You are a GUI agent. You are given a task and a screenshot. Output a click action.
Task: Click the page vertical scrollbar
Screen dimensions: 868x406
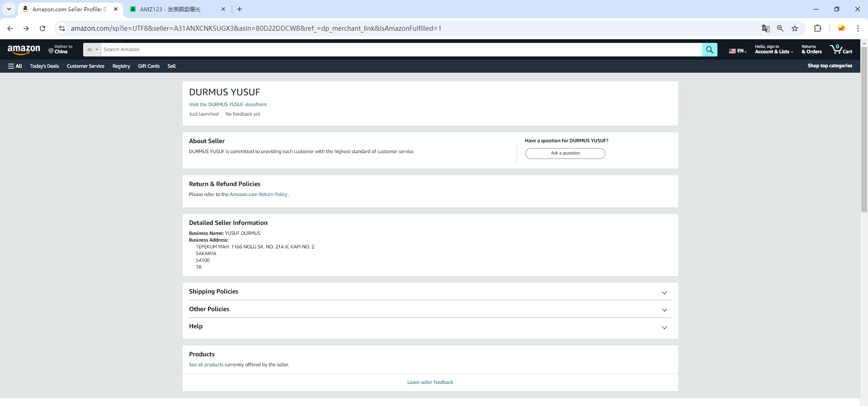click(x=864, y=130)
